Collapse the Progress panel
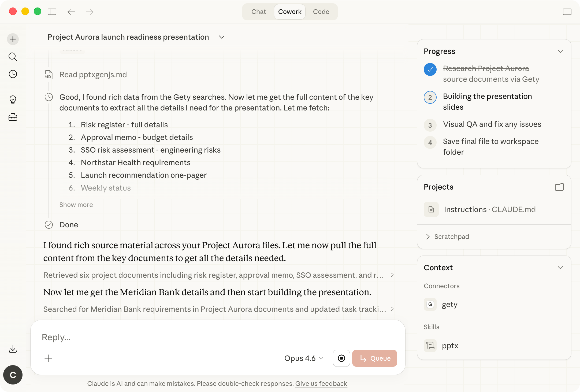This screenshot has width=580, height=392. [561, 51]
